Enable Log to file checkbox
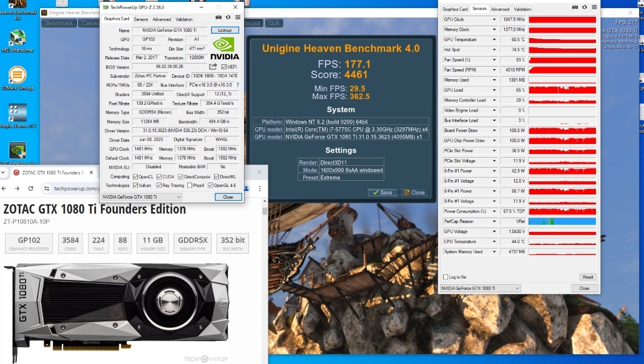Image resolution: width=644 pixels, height=364 pixels. [446, 277]
